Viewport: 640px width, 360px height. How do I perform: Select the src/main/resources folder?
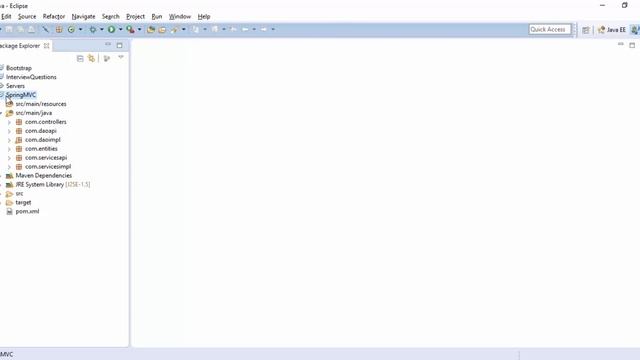click(x=41, y=104)
